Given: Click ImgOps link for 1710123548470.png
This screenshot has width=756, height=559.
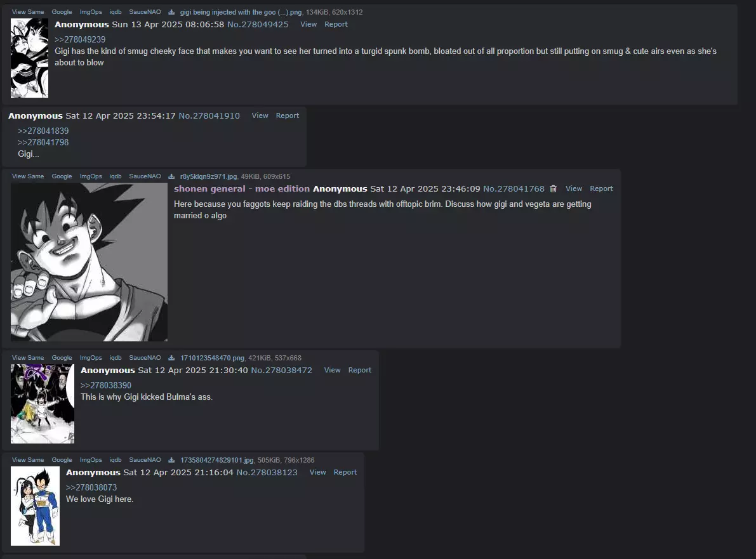Looking at the screenshot, I should click(x=91, y=358).
